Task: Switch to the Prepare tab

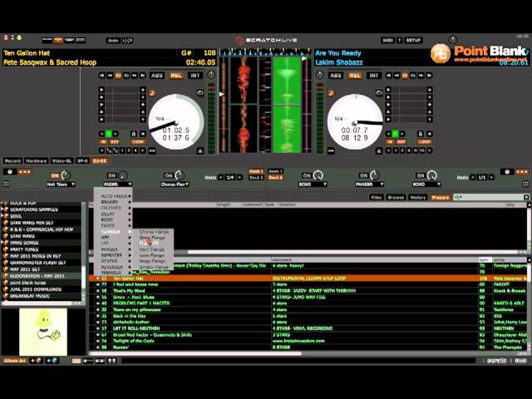Action: pos(441,197)
